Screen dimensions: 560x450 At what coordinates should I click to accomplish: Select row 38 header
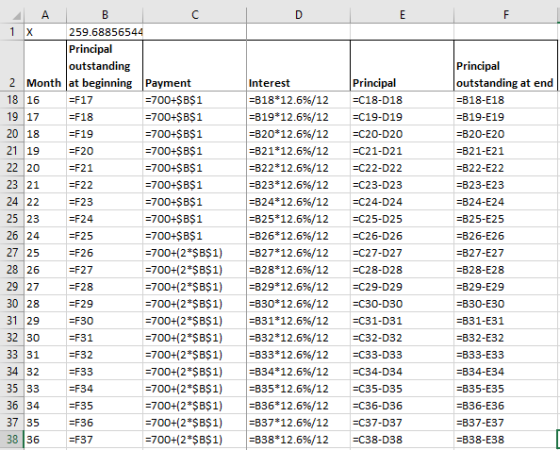pos(12,439)
